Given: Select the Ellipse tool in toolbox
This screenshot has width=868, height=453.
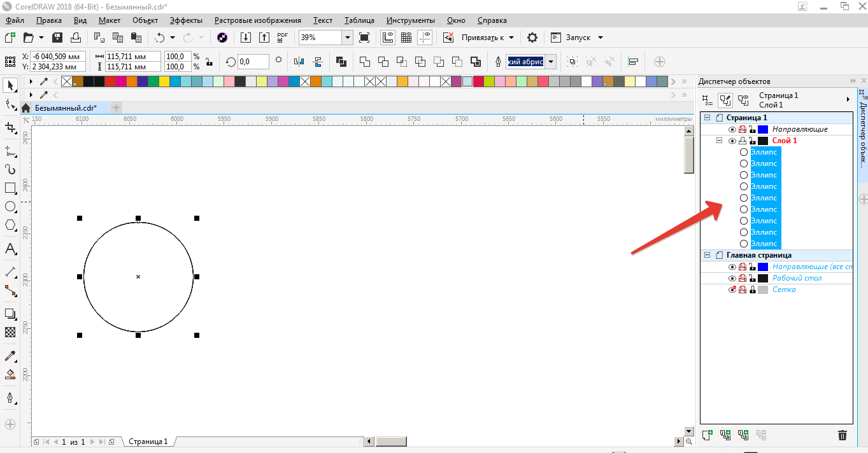Looking at the screenshot, I should [10, 207].
